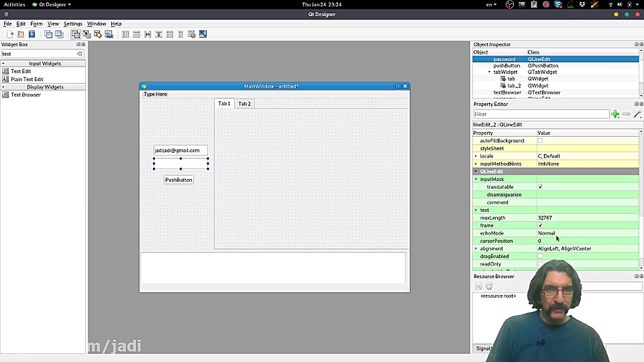Apply the Lay Out Vertically icon
The height and width of the screenshot is (362, 644).
(136, 34)
